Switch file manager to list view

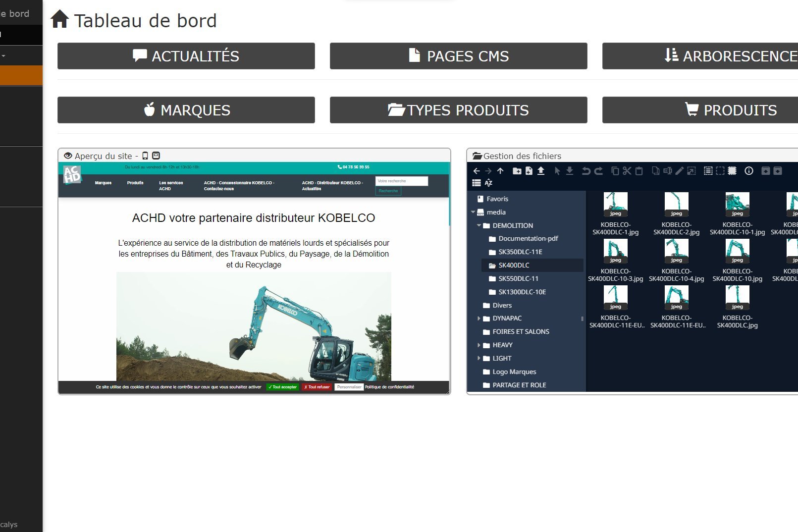pyautogui.click(x=477, y=183)
